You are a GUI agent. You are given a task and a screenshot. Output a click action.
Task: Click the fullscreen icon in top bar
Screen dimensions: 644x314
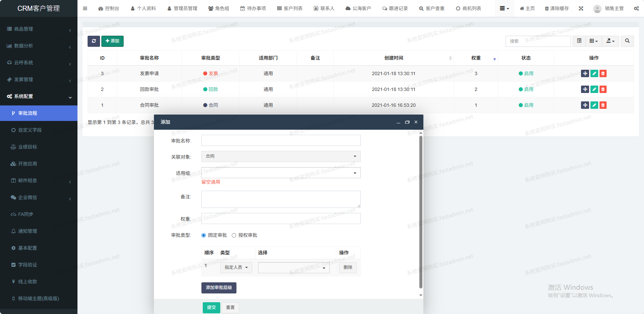(x=581, y=8)
